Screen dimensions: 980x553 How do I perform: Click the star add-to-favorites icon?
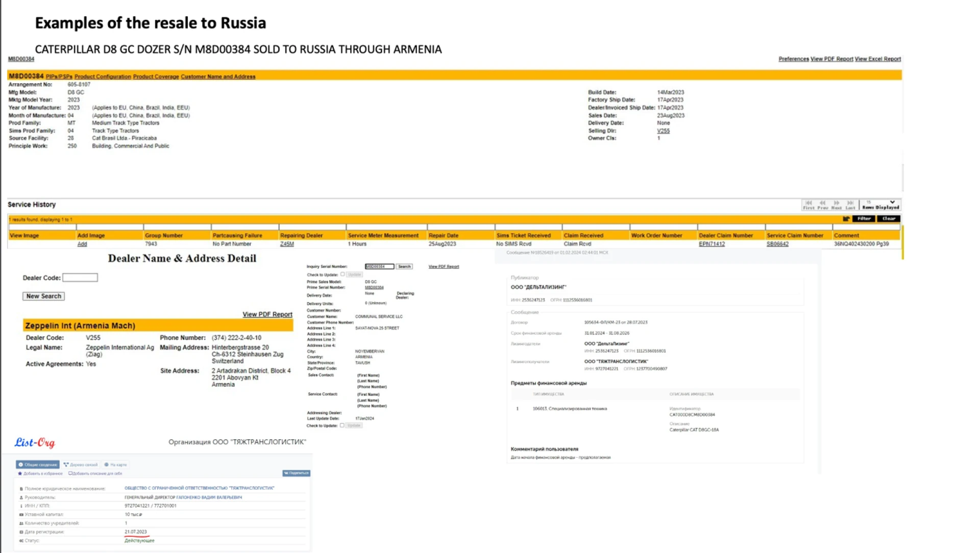pos(20,473)
